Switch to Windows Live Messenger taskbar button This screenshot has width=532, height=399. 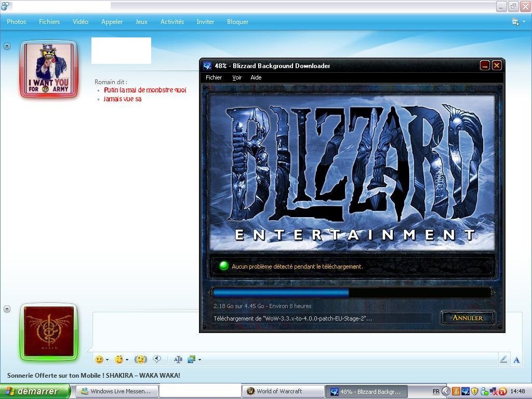pyautogui.click(x=116, y=391)
